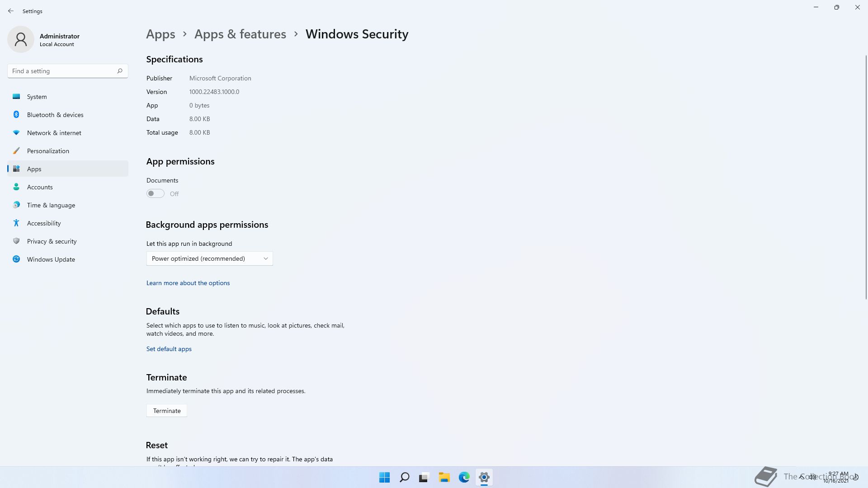Viewport: 868px width, 488px height.
Task: Click the Terminate button
Action: [x=167, y=410]
